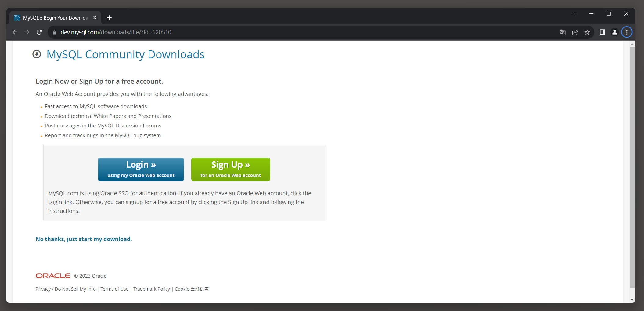This screenshot has width=644, height=311.
Task: Click 'Download technical White Papers and Presentations' text
Action: 108,116
